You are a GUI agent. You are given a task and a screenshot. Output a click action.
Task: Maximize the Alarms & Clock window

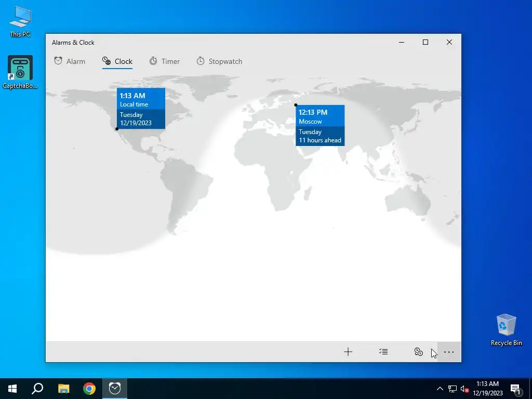point(425,43)
